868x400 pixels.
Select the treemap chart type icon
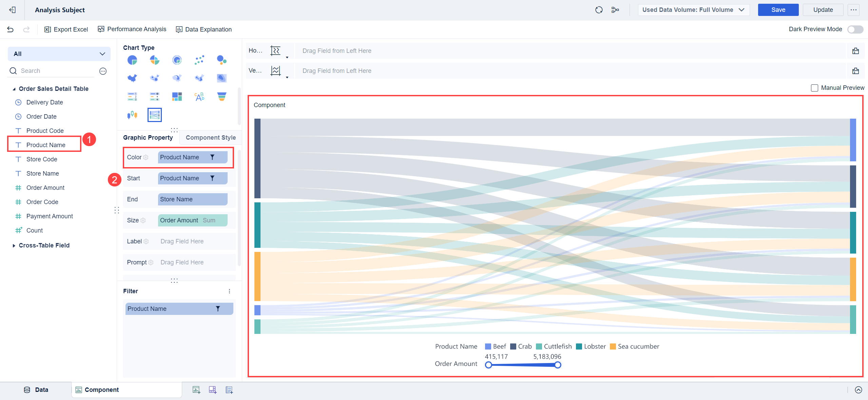tap(177, 97)
